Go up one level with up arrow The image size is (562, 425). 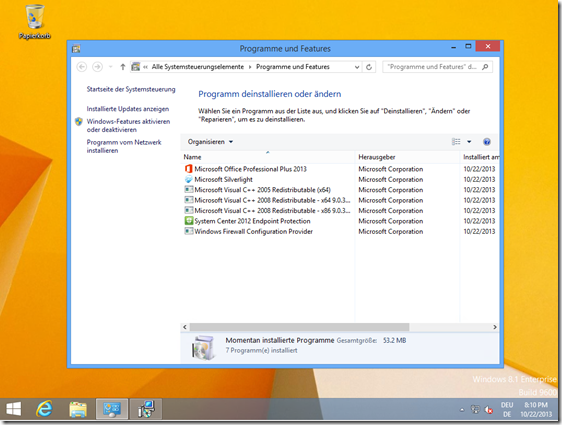click(x=123, y=67)
